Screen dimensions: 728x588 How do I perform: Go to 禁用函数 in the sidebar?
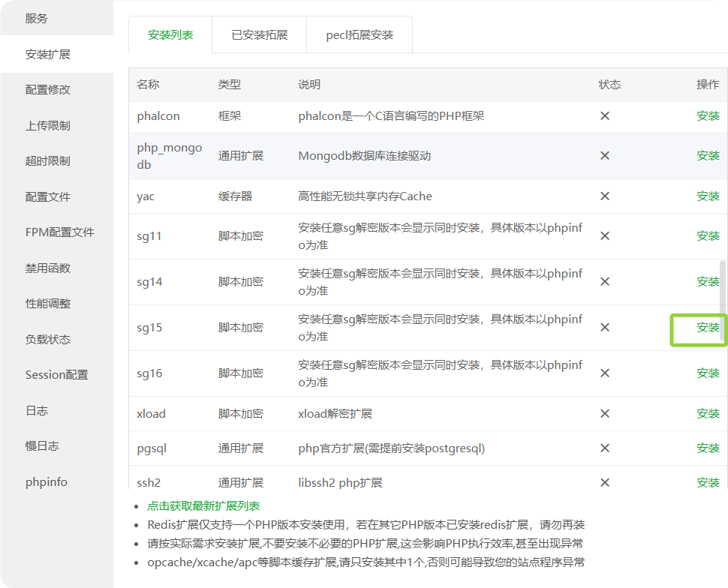(x=48, y=268)
